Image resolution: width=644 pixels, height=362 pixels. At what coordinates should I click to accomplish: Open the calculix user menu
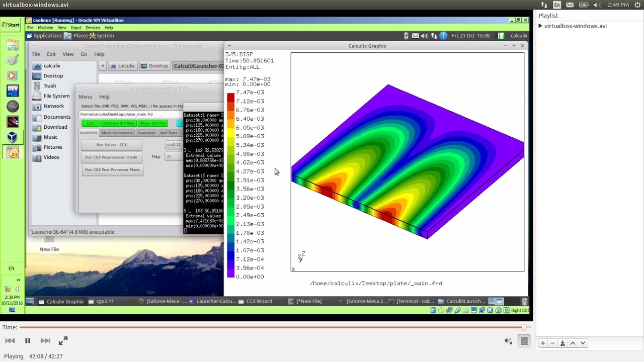(x=519, y=36)
